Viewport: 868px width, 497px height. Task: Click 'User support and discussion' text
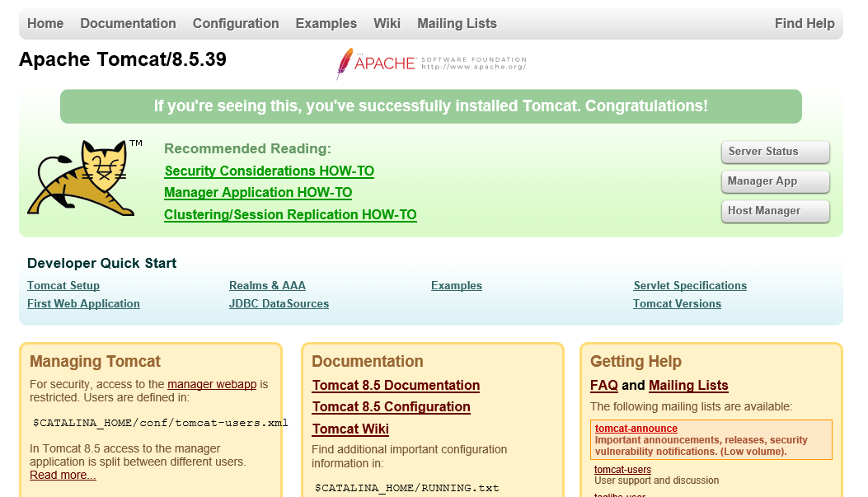[x=656, y=481]
